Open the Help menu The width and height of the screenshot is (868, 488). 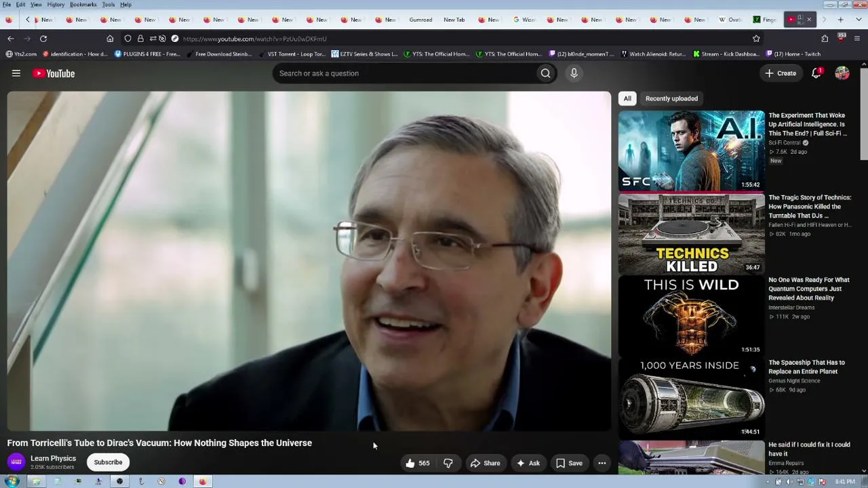[x=126, y=5]
